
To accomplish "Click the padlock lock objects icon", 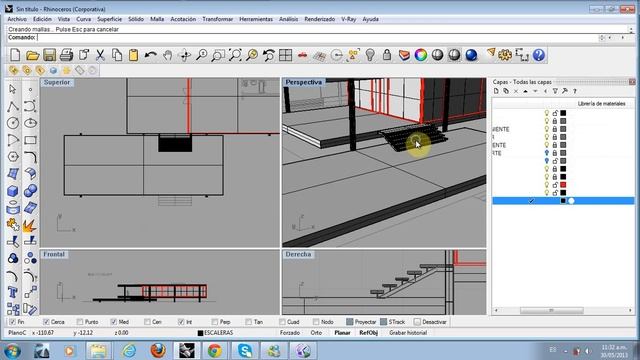I will coord(387,55).
